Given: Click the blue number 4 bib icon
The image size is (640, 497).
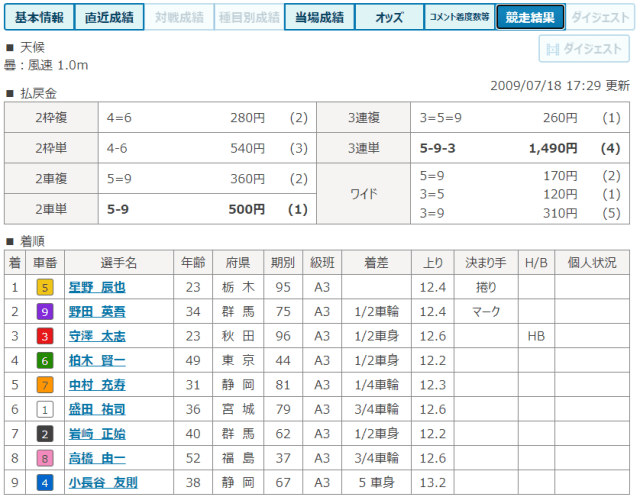Looking at the screenshot, I should click(x=45, y=483).
